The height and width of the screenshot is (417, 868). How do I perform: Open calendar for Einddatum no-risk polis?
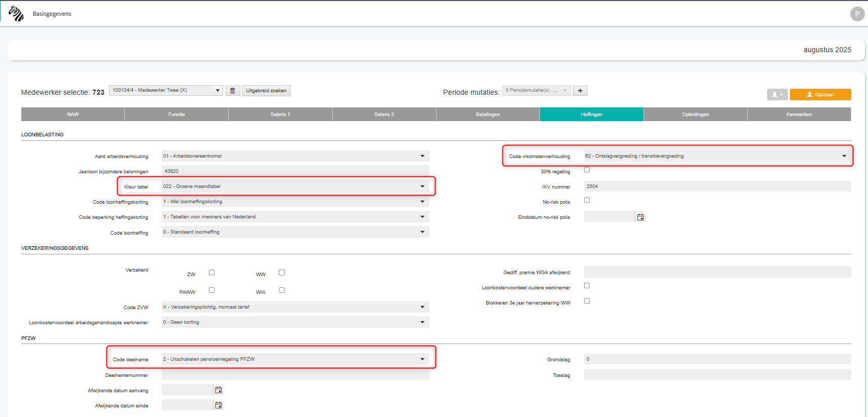(640, 217)
